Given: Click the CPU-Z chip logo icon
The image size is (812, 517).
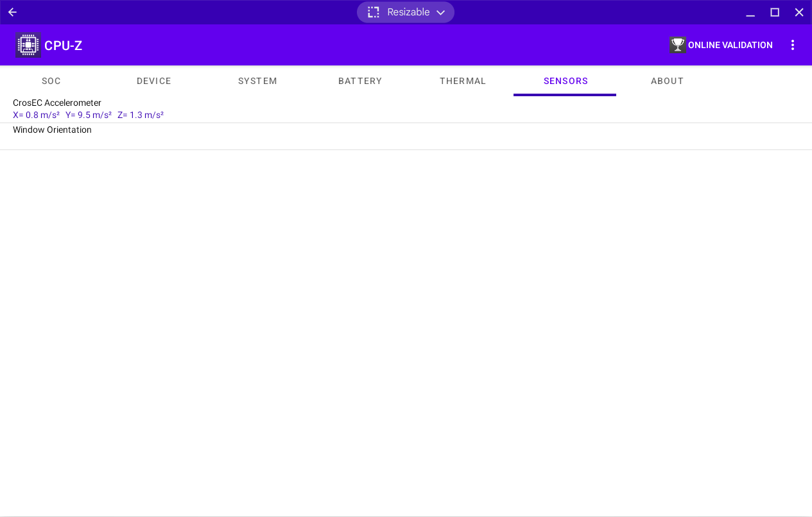Looking at the screenshot, I should [28, 45].
